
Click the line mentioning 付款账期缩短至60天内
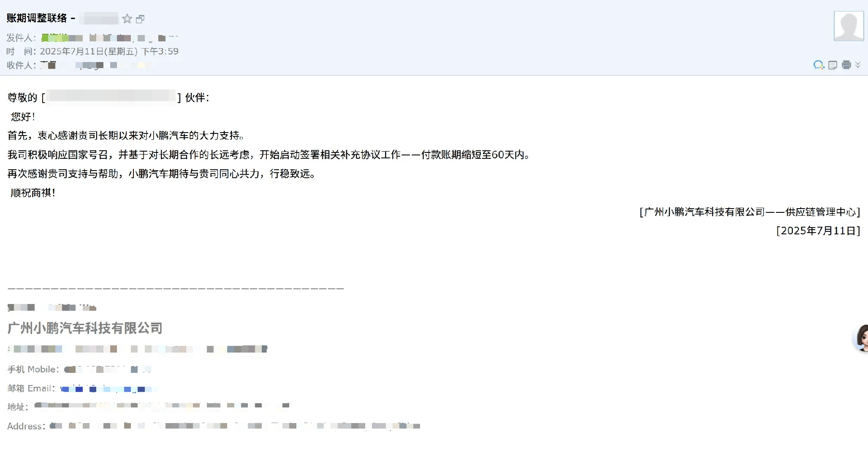click(269, 155)
